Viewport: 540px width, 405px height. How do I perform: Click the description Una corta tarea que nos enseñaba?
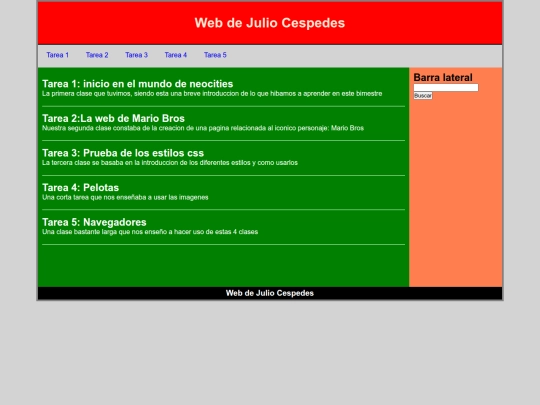click(x=125, y=197)
